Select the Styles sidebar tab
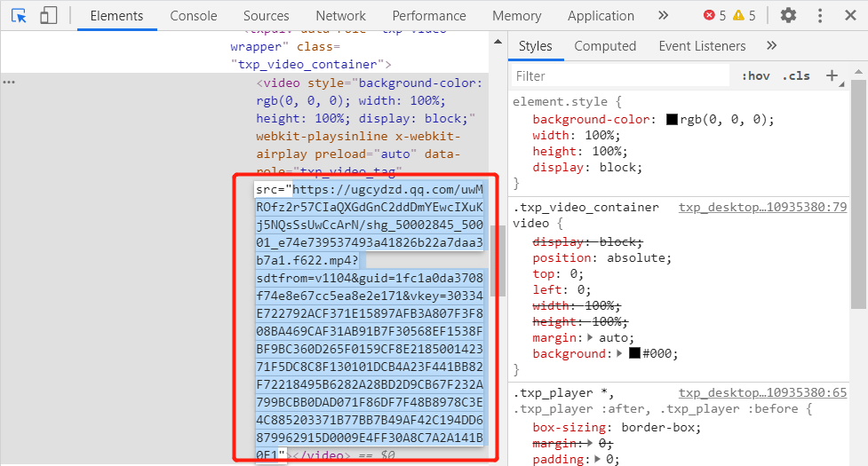The image size is (868, 466). (536, 46)
